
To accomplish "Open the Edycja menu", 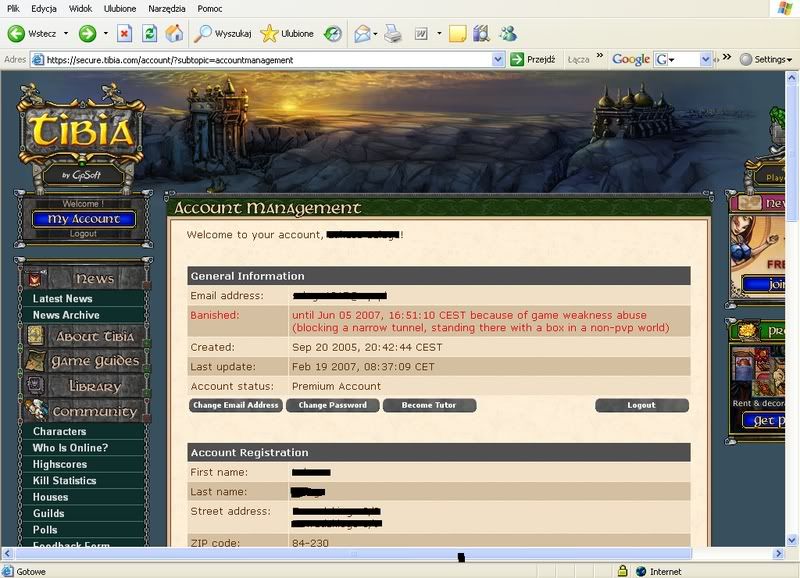I will (44, 9).
